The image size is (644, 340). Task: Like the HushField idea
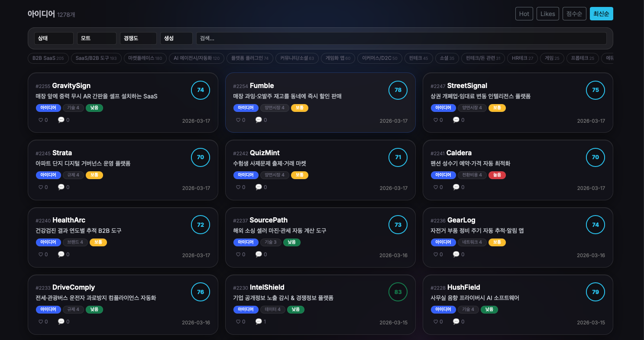click(x=436, y=322)
